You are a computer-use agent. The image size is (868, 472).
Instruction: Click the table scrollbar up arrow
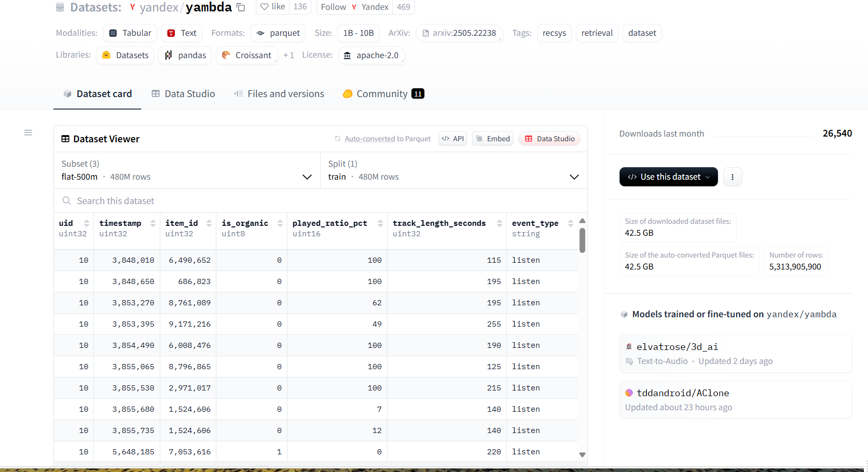point(582,221)
